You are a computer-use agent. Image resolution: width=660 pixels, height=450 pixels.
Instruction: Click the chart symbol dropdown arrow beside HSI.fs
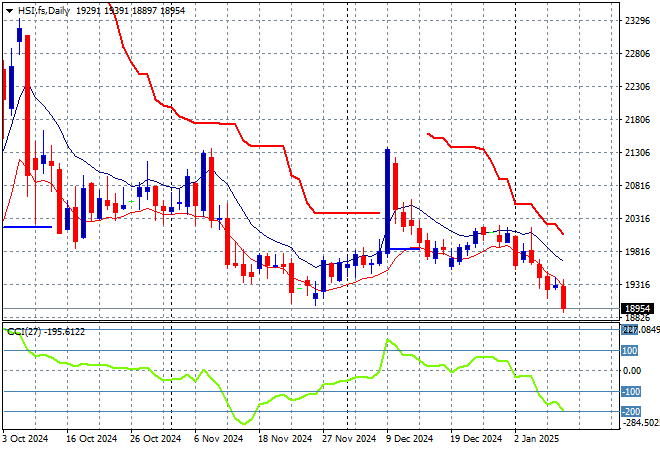(9, 8)
